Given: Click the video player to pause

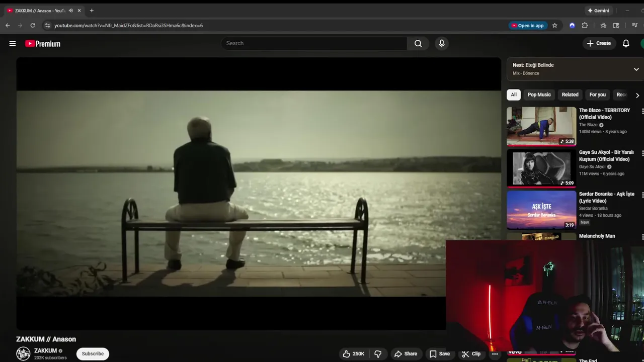Looking at the screenshot, I should (259, 194).
